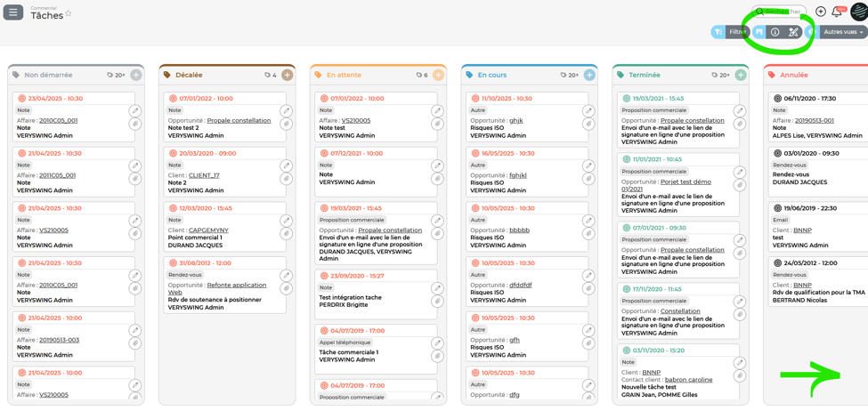Image resolution: width=868 pixels, height=411 pixels.
Task: Open attachments of gfh Risques ISO card
Action: 588,343
